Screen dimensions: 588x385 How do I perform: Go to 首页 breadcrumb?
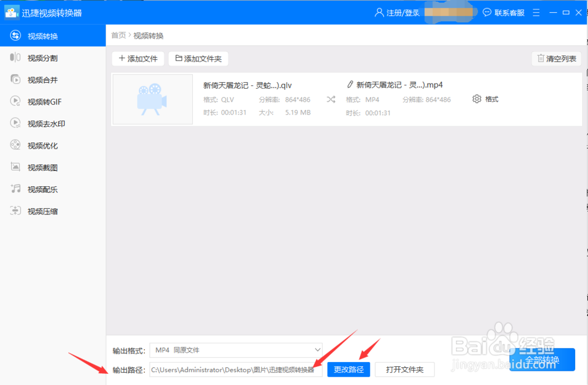119,35
